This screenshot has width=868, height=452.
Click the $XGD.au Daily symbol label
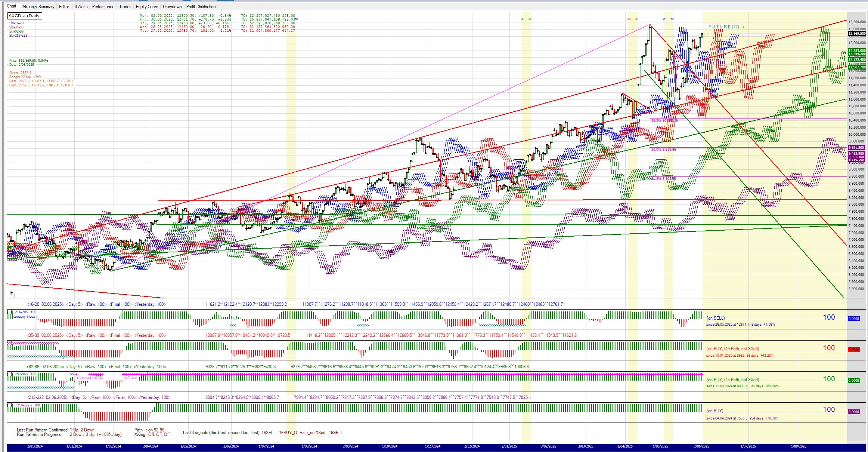(24, 16)
